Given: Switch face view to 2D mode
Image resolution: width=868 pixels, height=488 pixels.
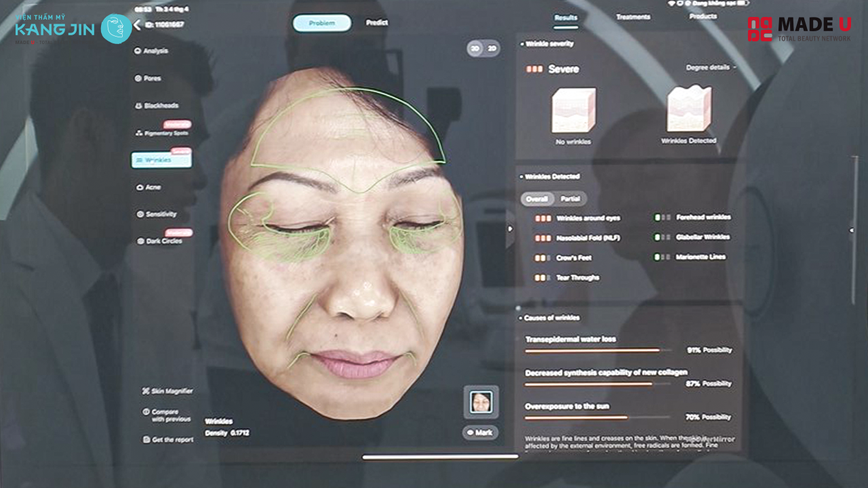Looking at the screenshot, I should coord(493,49).
